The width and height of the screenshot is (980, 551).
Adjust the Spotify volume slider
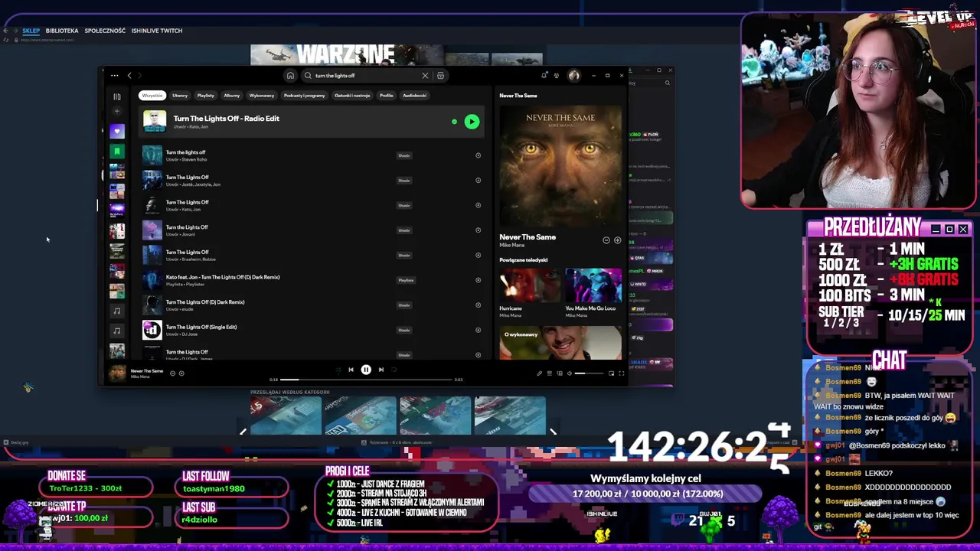590,373
